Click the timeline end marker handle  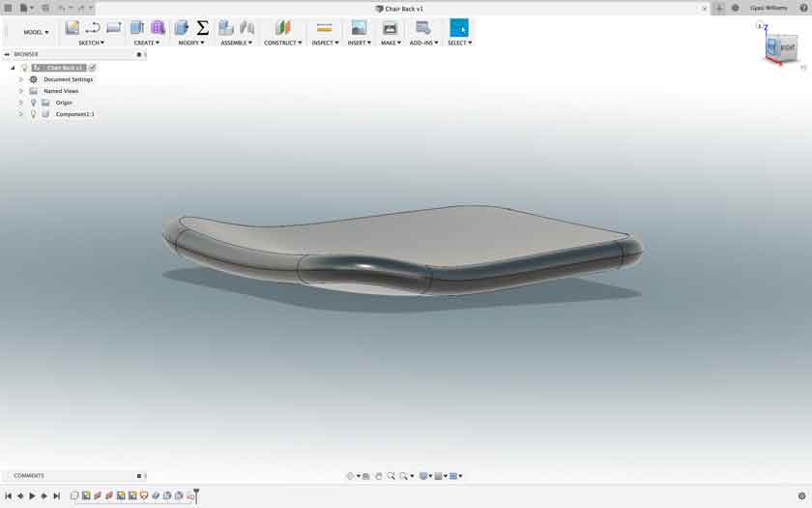[x=196, y=494]
